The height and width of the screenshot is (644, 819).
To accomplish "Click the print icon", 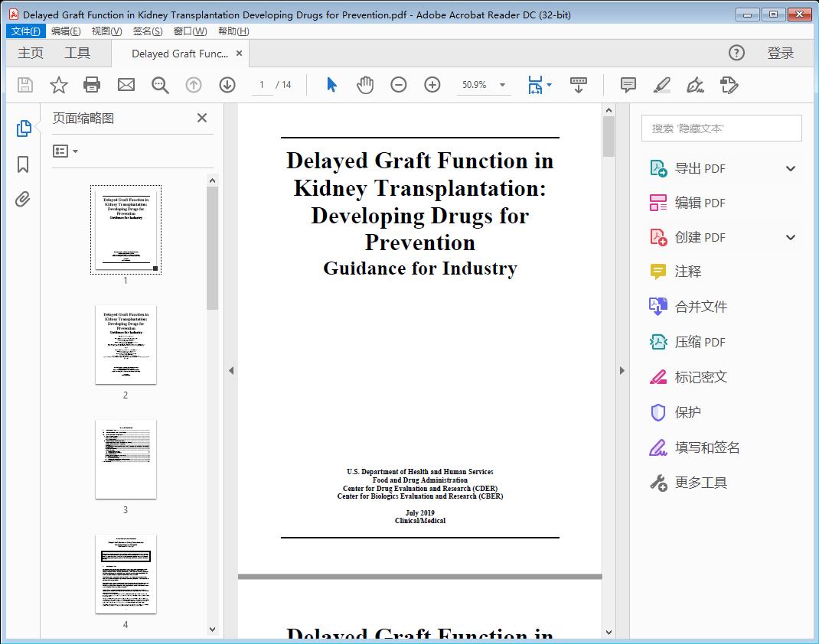I will click(x=92, y=85).
